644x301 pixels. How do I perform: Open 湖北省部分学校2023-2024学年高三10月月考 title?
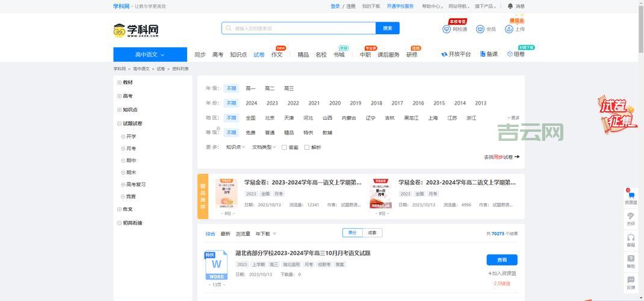click(303, 253)
